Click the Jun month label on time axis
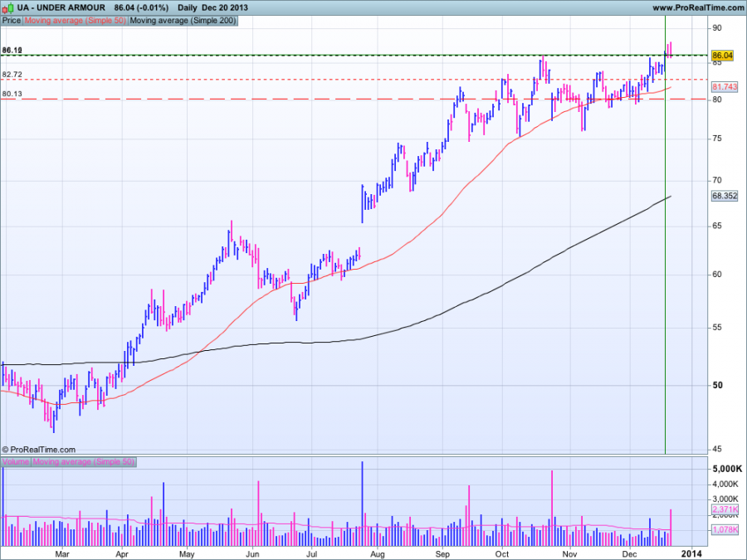 pyautogui.click(x=252, y=554)
